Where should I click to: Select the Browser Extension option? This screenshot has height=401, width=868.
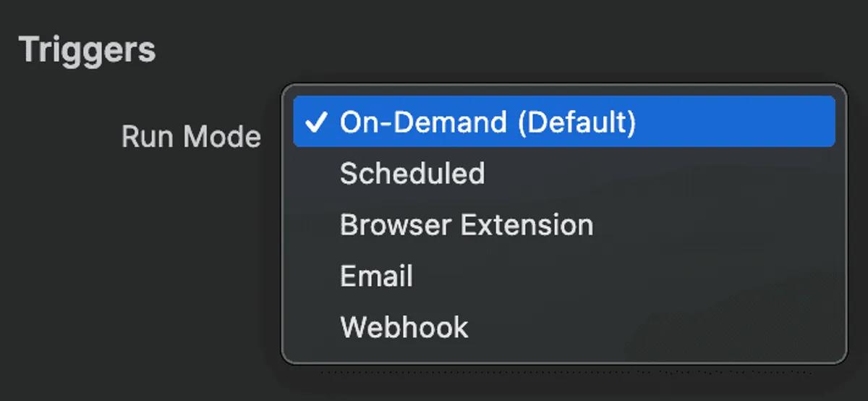[467, 225]
